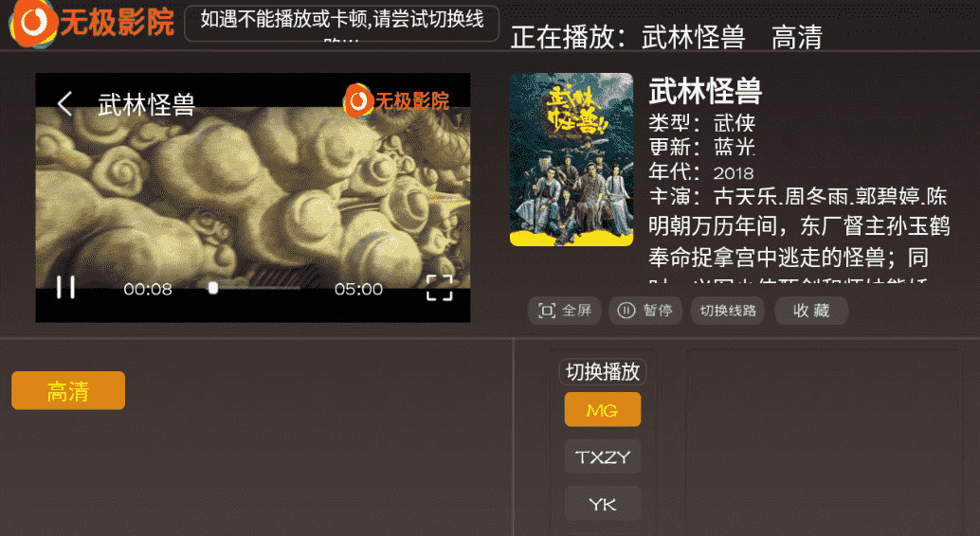Click the 05:00 total duration display
The image size is (980, 536).
coord(358,289)
